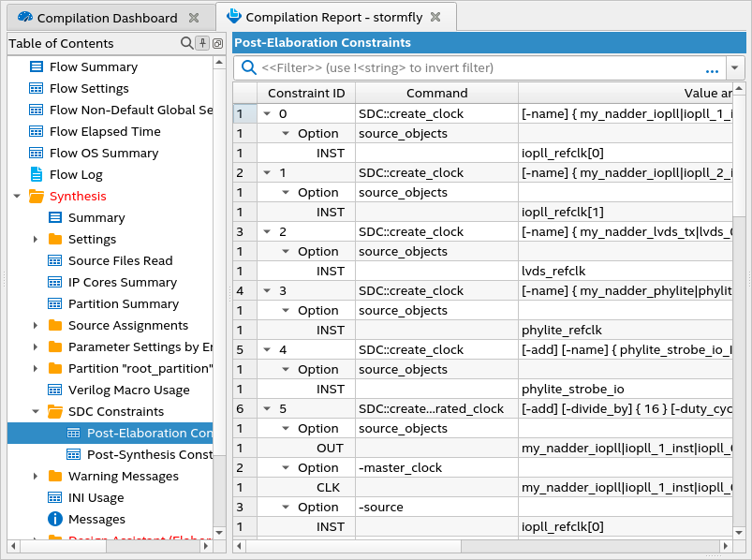Click into the constraints filter field
This screenshot has height=560, width=752.
468,68
